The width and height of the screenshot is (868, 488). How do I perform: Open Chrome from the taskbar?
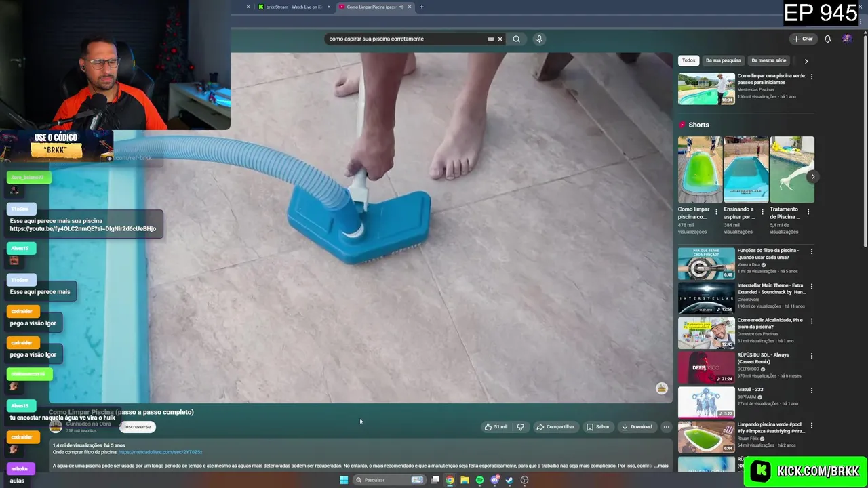pyautogui.click(x=450, y=480)
